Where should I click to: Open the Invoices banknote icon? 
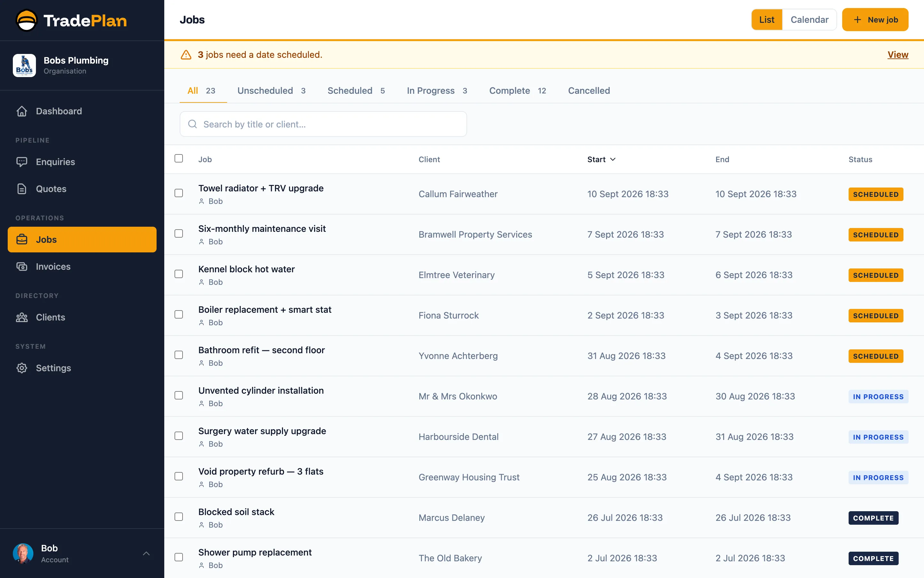(x=22, y=267)
